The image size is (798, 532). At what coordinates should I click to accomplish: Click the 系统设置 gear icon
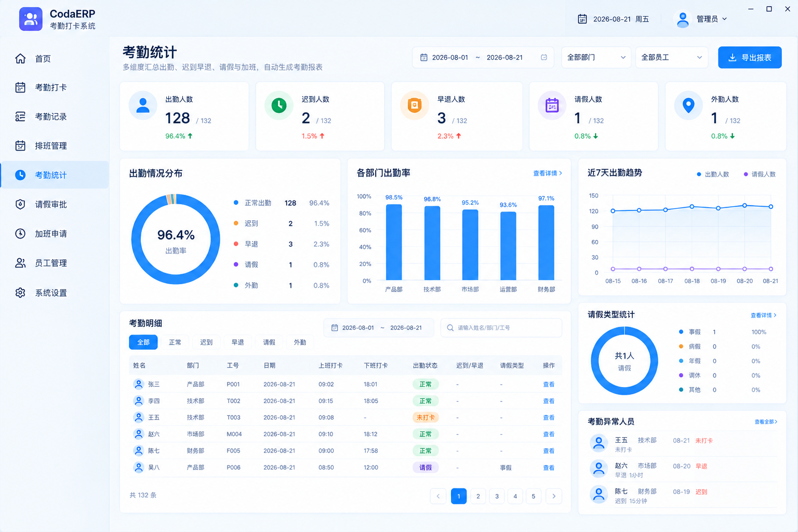[20, 292]
